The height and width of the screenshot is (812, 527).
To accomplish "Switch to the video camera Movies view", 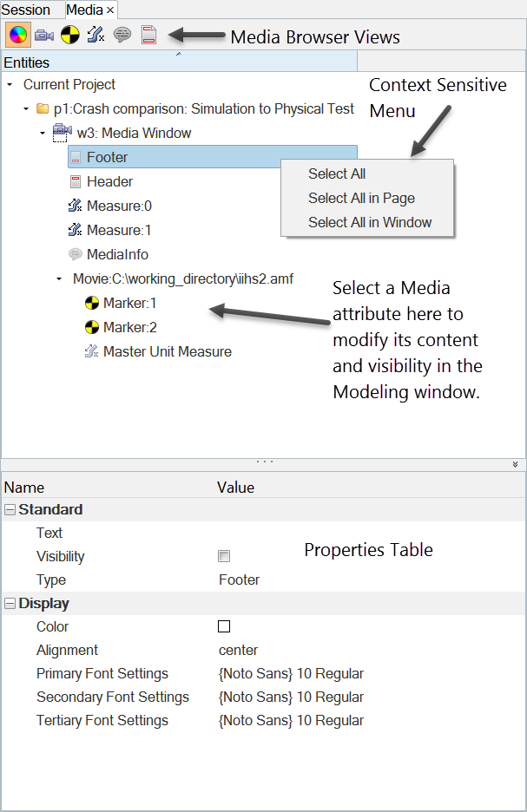I will pyautogui.click(x=44, y=36).
